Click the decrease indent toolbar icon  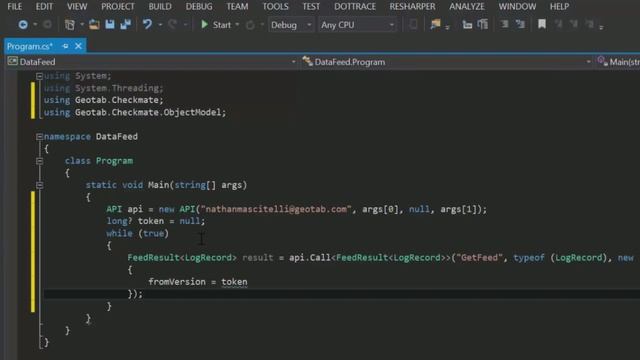467,25
